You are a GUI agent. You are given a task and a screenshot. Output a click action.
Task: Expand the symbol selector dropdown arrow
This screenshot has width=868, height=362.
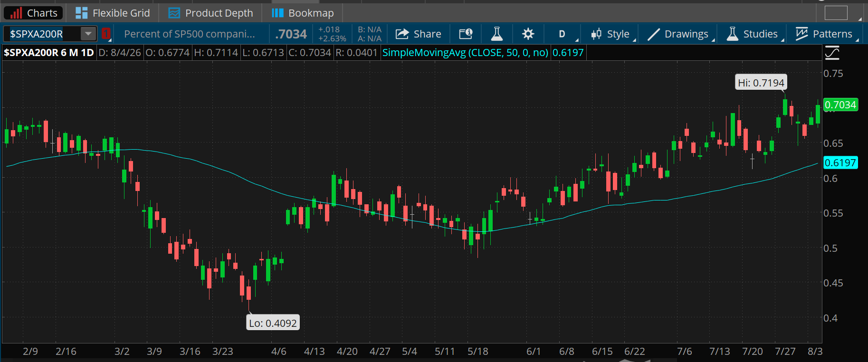pos(88,34)
